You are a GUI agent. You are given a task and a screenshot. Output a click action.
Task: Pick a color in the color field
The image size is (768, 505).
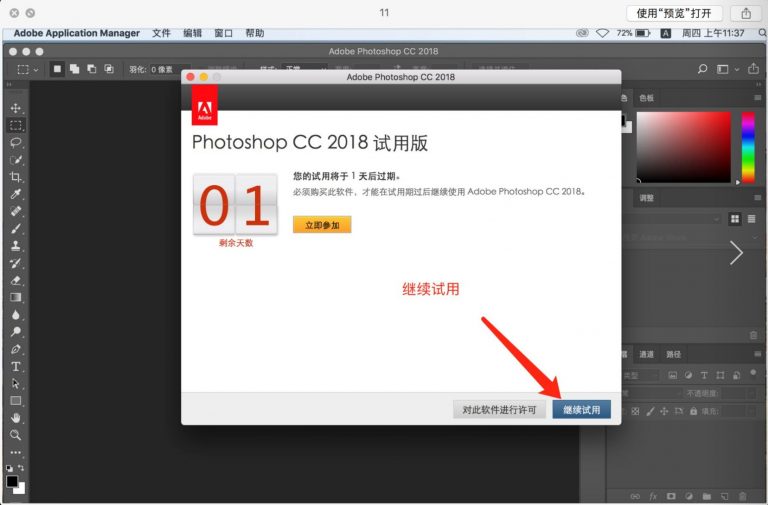click(x=683, y=147)
